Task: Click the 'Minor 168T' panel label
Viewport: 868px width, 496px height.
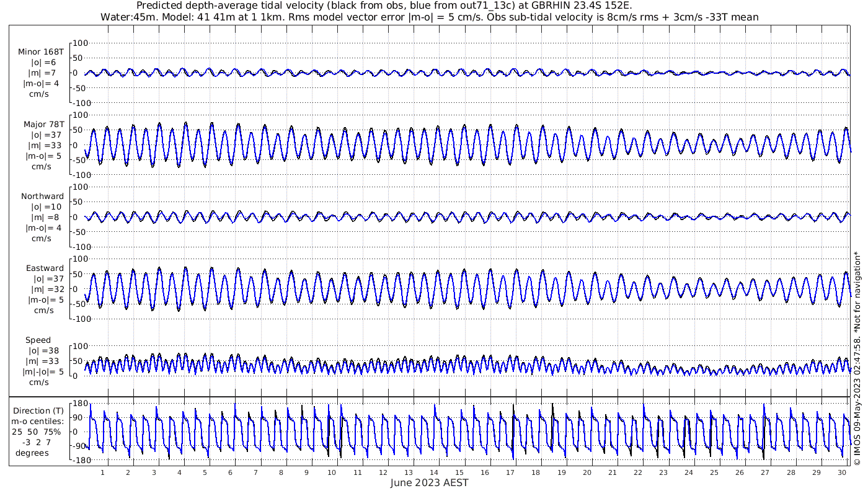Action: coord(41,52)
